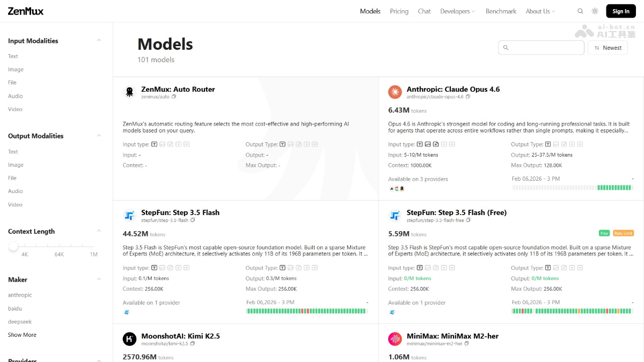Toggle light/dark theme sun icon
644x362 pixels.
point(595,11)
